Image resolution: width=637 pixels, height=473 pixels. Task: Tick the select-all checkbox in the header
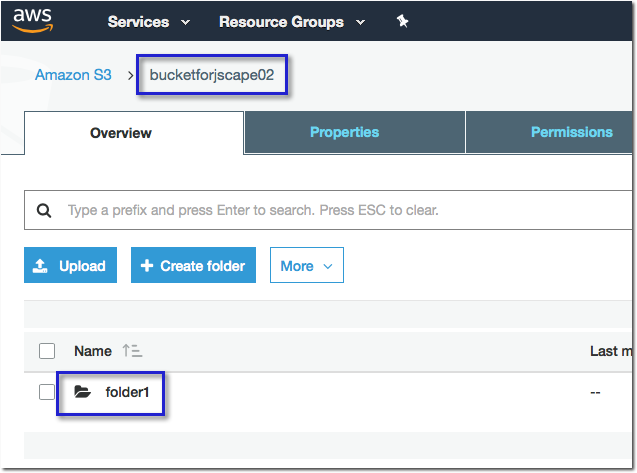coord(47,351)
